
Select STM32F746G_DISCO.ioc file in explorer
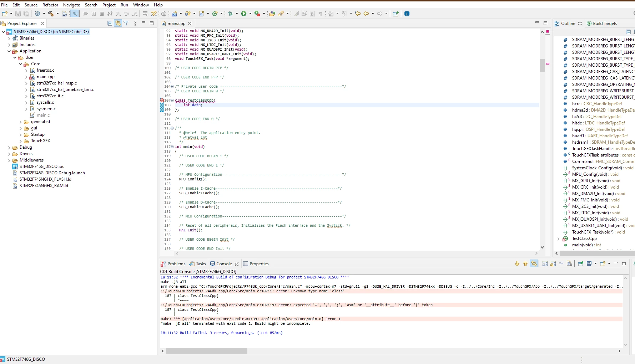(x=42, y=166)
